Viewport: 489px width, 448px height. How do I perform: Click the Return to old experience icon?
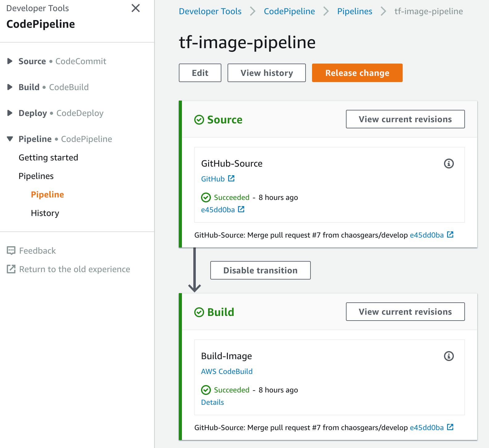point(11,269)
